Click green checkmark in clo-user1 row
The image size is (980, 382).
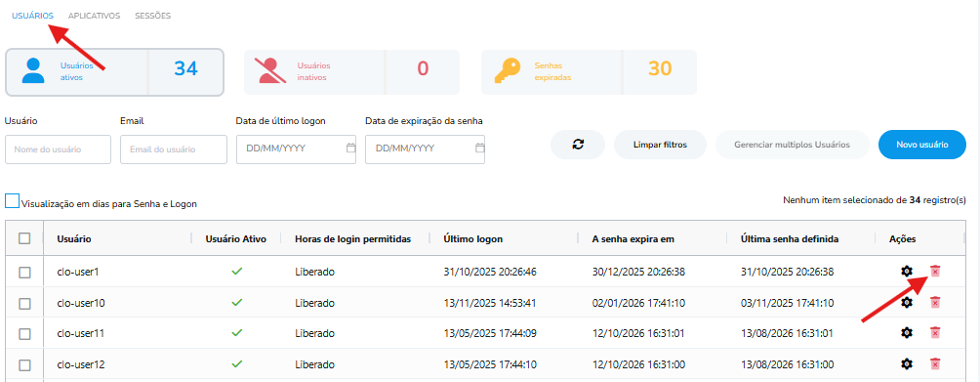tap(236, 272)
